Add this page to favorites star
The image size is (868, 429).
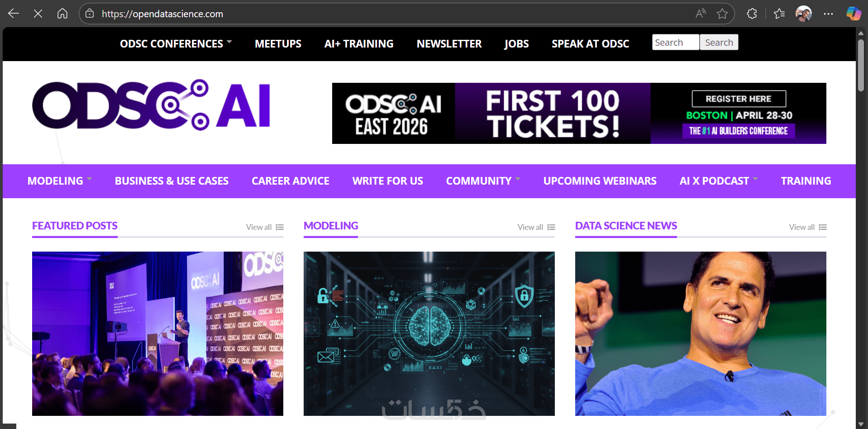click(x=722, y=14)
